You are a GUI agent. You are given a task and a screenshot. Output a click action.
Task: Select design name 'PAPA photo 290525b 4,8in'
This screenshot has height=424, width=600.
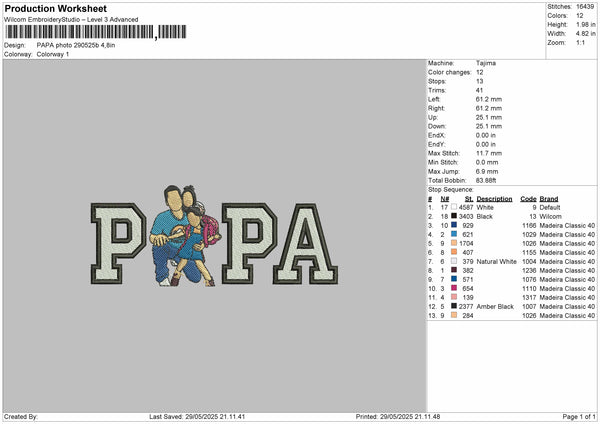pyautogui.click(x=76, y=45)
